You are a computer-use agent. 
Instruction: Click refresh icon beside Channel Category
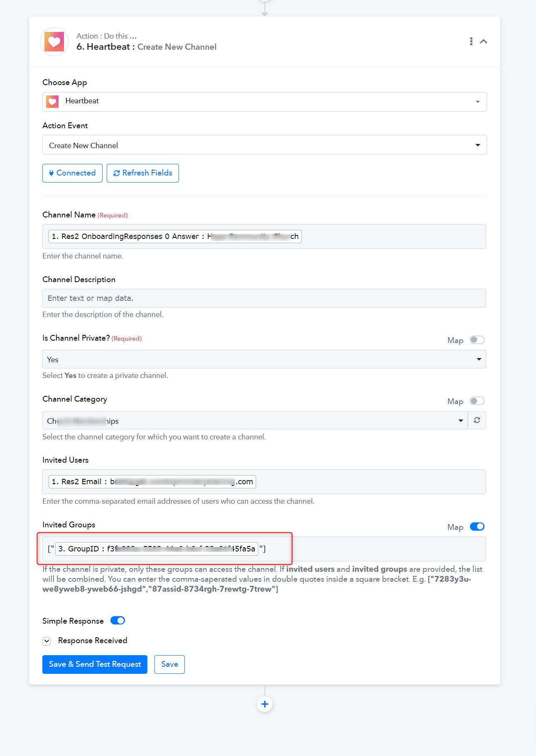[477, 420]
